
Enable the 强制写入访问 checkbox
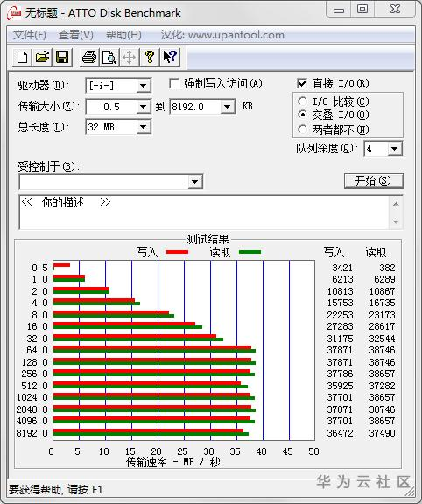[x=174, y=84]
